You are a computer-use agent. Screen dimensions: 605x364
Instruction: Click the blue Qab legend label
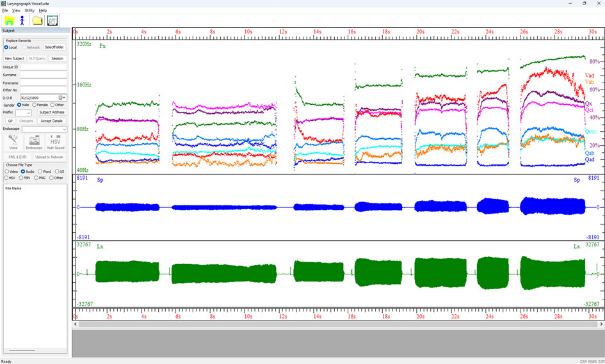click(x=590, y=153)
